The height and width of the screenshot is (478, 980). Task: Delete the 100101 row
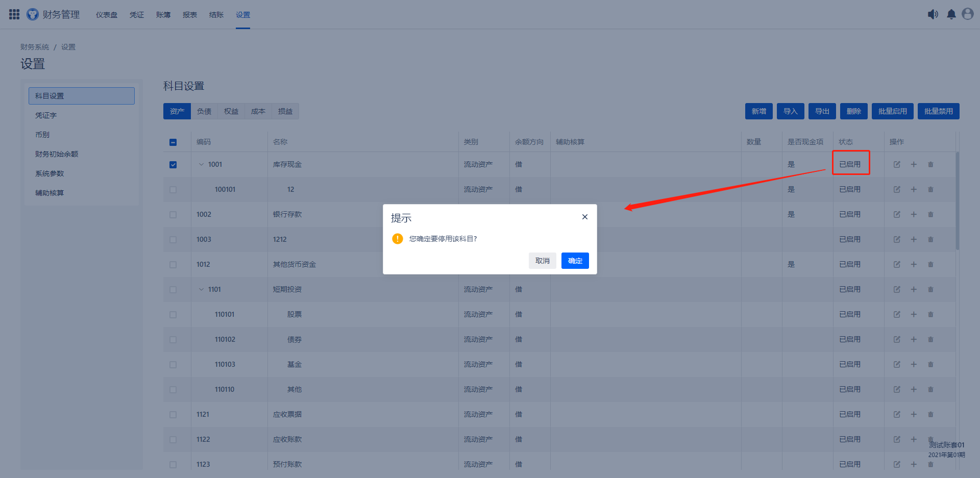[930, 189]
